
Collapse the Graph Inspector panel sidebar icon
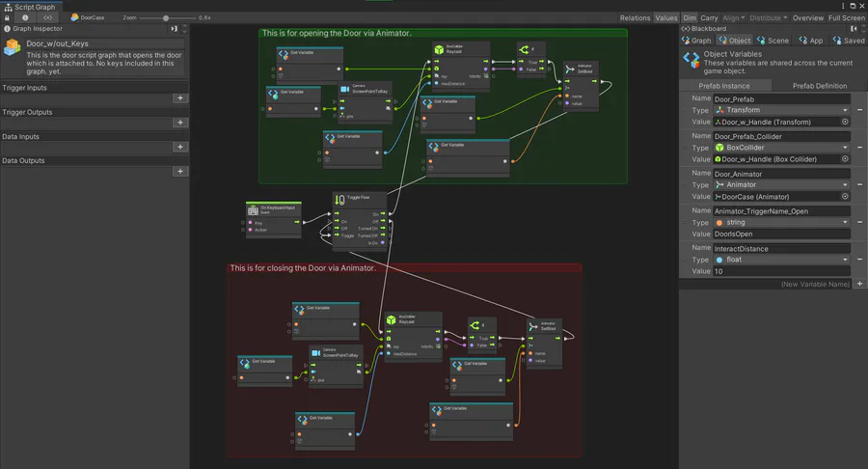click(x=174, y=29)
